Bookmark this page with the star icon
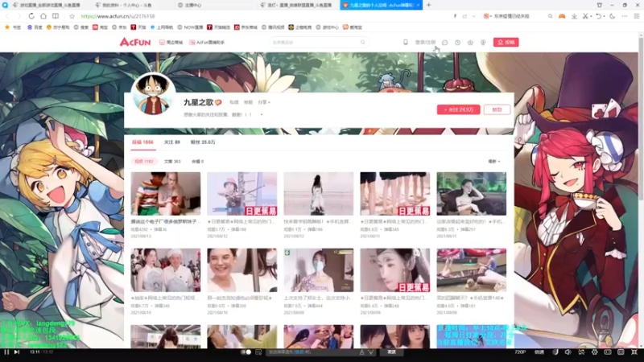This screenshot has height=362, width=644. tap(72, 16)
